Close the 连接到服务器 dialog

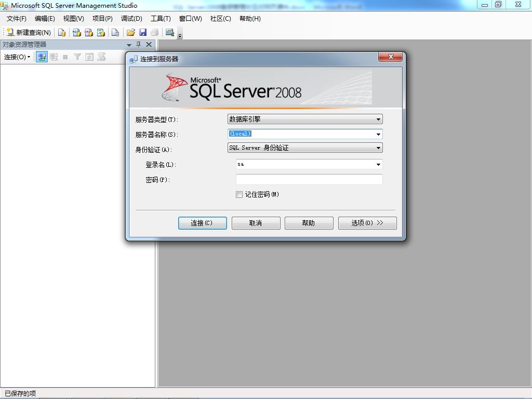pyautogui.click(x=391, y=57)
